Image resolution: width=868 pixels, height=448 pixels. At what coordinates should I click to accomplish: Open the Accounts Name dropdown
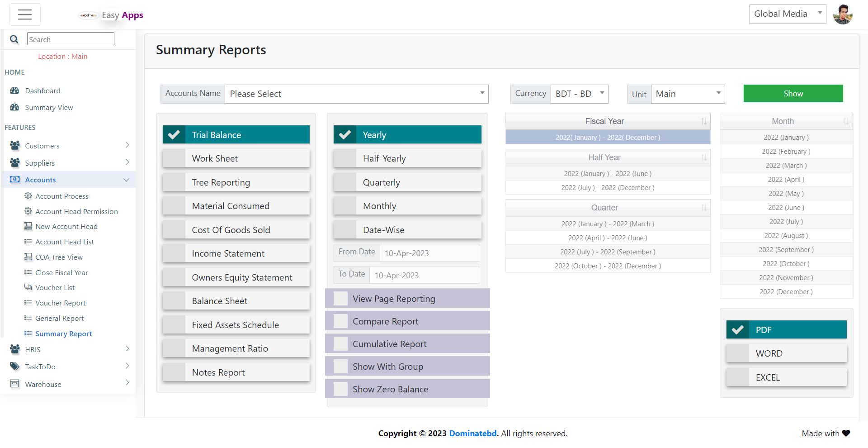coord(356,94)
